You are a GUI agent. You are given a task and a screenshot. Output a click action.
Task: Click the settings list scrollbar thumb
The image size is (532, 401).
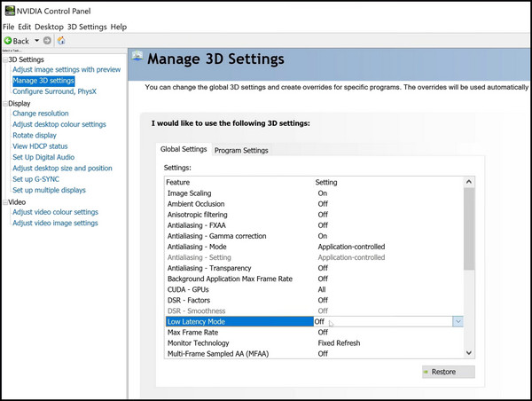(x=469, y=229)
